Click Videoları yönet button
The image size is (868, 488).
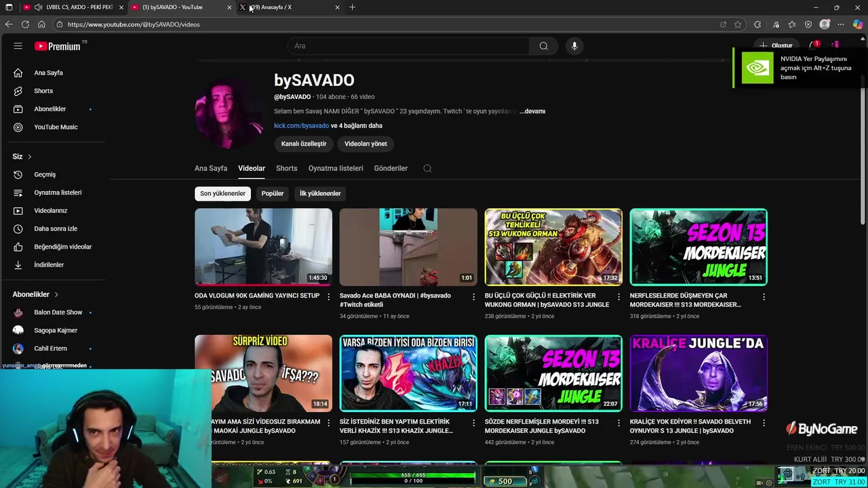366,144
